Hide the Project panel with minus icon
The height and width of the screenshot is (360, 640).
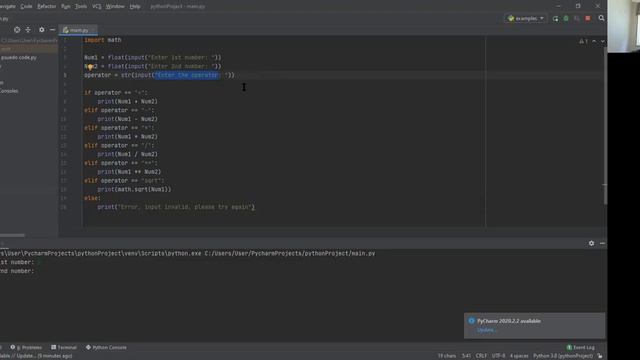[52, 30]
